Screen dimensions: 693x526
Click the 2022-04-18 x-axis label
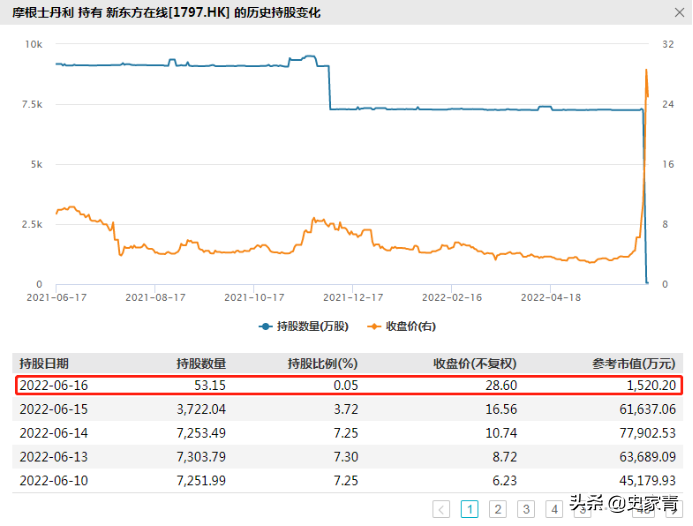[551, 298]
